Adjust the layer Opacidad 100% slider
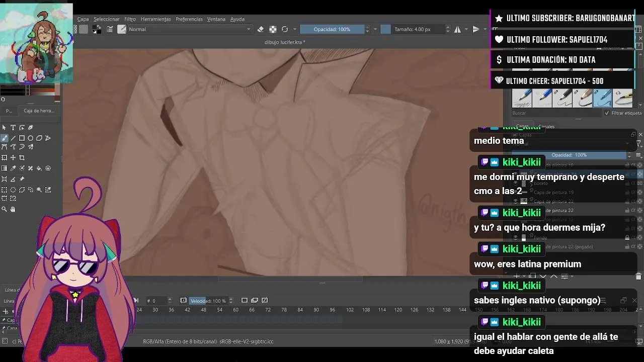Image resolution: width=644 pixels, height=362 pixels. point(569,155)
